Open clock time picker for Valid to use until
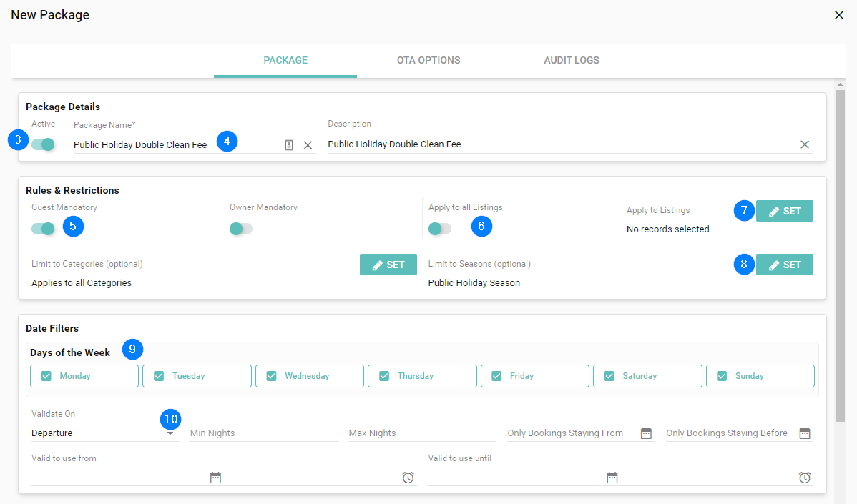Viewport: 857px width, 504px height. (805, 478)
